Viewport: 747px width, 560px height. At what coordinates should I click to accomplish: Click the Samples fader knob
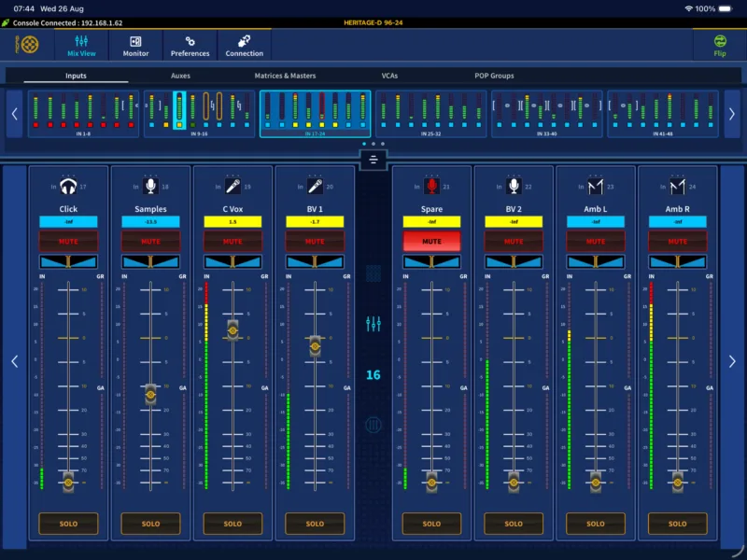[150, 394]
